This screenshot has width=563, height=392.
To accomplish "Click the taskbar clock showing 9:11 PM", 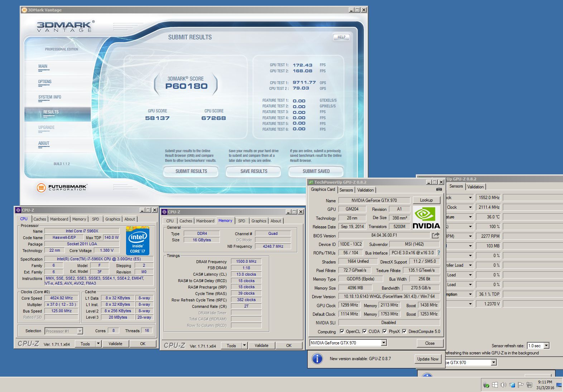I will 545,385.
